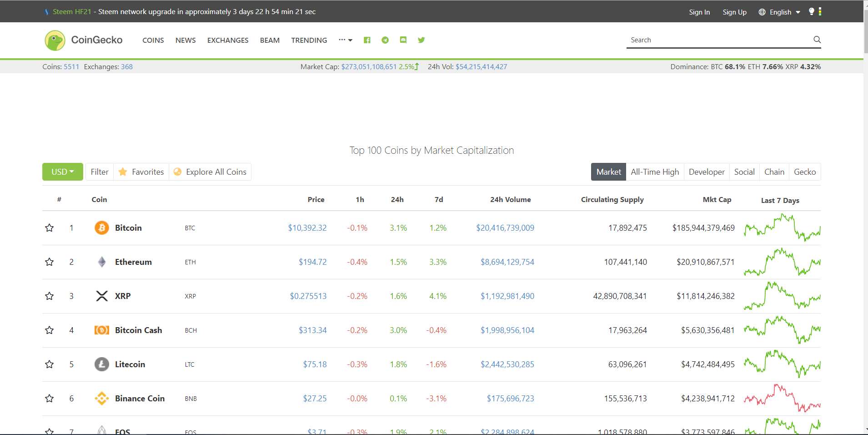868x435 pixels.
Task: Open the Ethereum coin page
Action: (x=133, y=262)
